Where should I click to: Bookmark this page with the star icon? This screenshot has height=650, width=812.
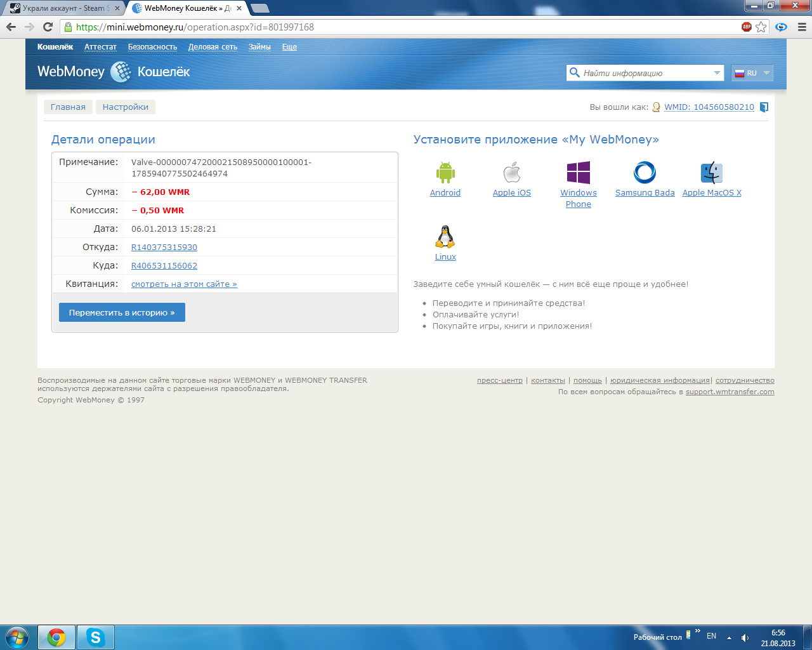point(761,27)
